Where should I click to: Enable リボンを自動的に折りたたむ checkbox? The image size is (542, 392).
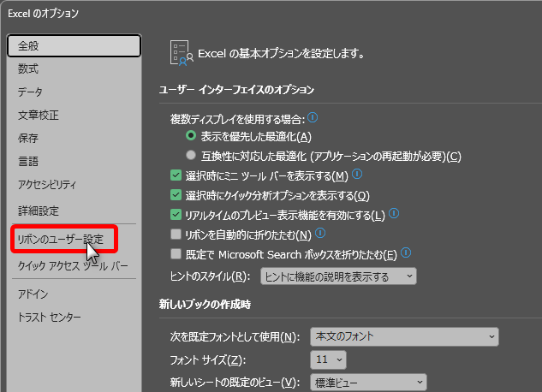point(176,233)
